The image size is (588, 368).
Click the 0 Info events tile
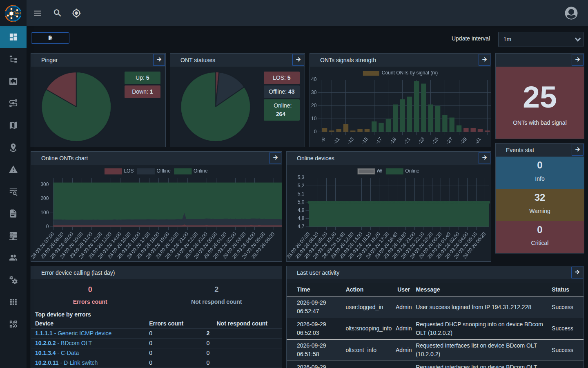pos(540,173)
